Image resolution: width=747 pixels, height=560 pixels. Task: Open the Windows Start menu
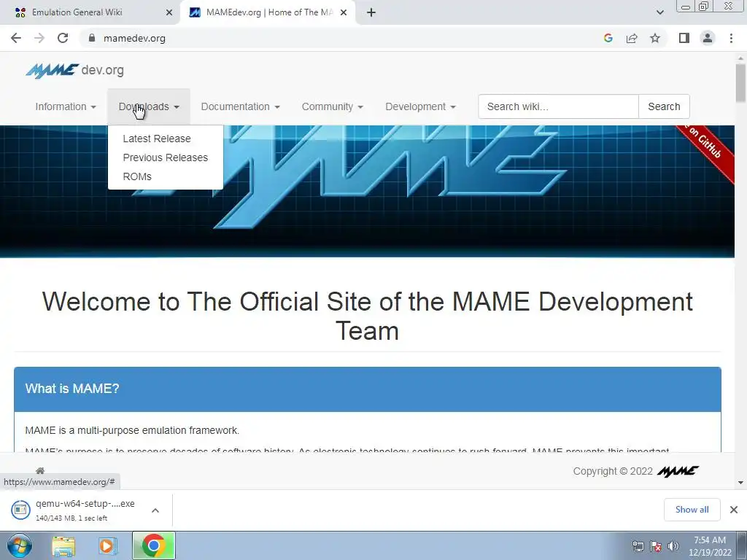coord(20,545)
